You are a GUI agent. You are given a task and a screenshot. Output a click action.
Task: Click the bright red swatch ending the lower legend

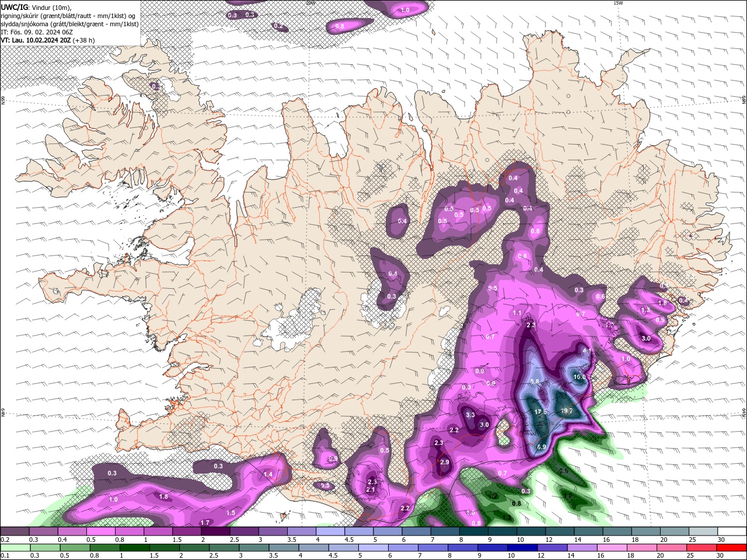[731, 548]
